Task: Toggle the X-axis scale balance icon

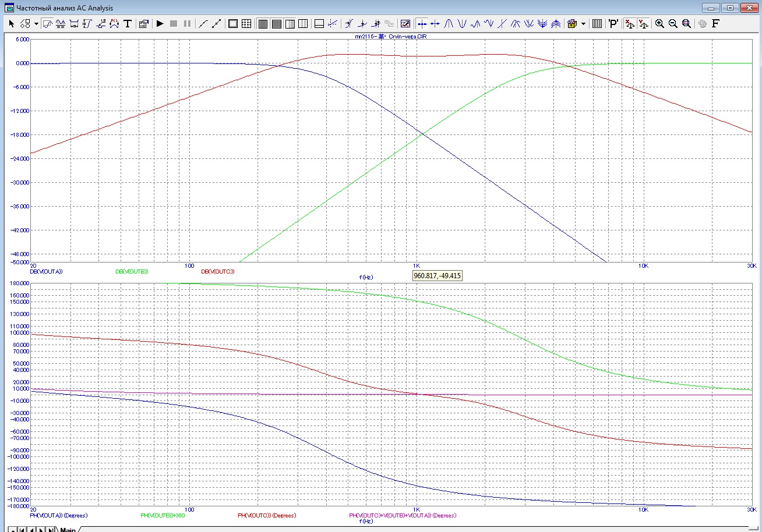Action: pos(630,24)
